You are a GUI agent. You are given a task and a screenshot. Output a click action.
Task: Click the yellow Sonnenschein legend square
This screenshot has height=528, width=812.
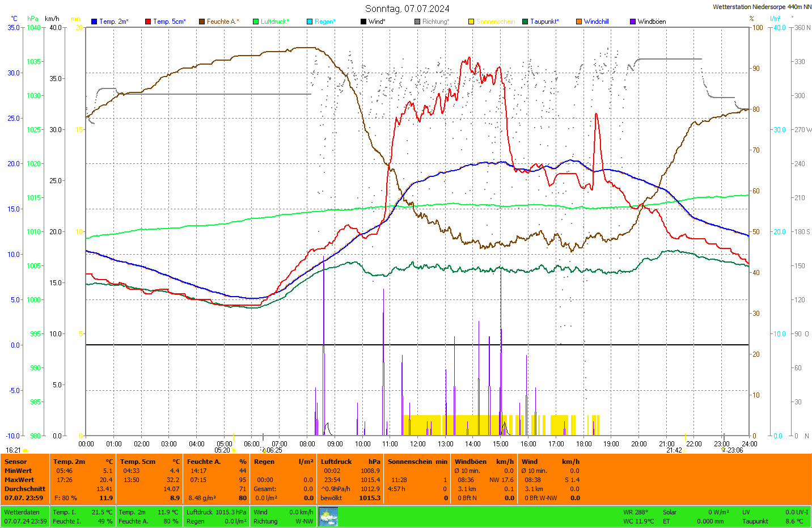tap(471, 22)
